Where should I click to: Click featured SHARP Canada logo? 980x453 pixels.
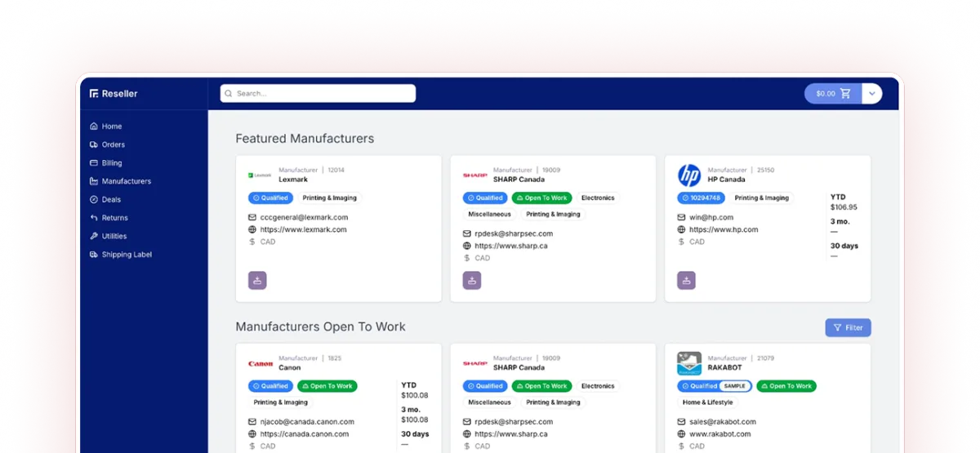474,175
